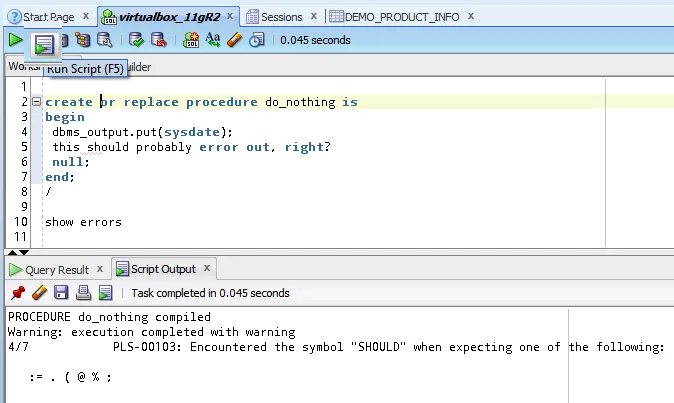Commit changes with the green check database icon
674x403 pixels.
(x=136, y=40)
